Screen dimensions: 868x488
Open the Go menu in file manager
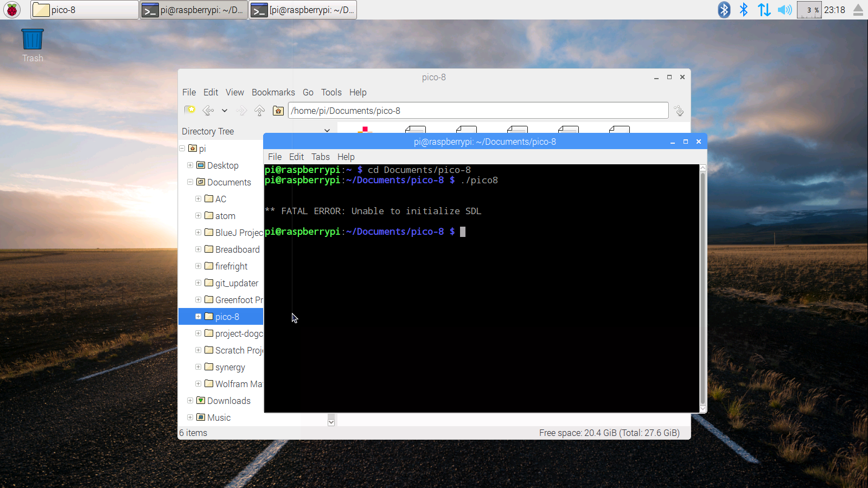point(308,92)
